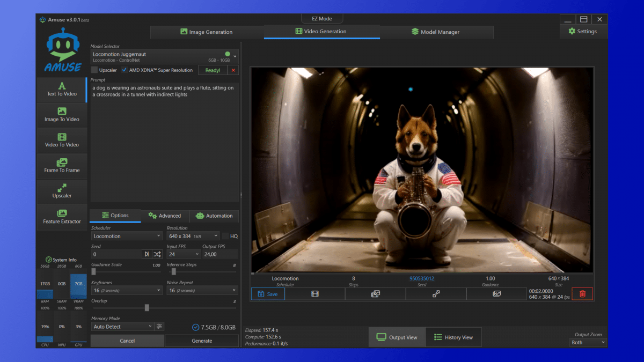Image resolution: width=644 pixels, height=362 pixels.
Task: Open the Feature Extractor tool
Action: (62, 217)
